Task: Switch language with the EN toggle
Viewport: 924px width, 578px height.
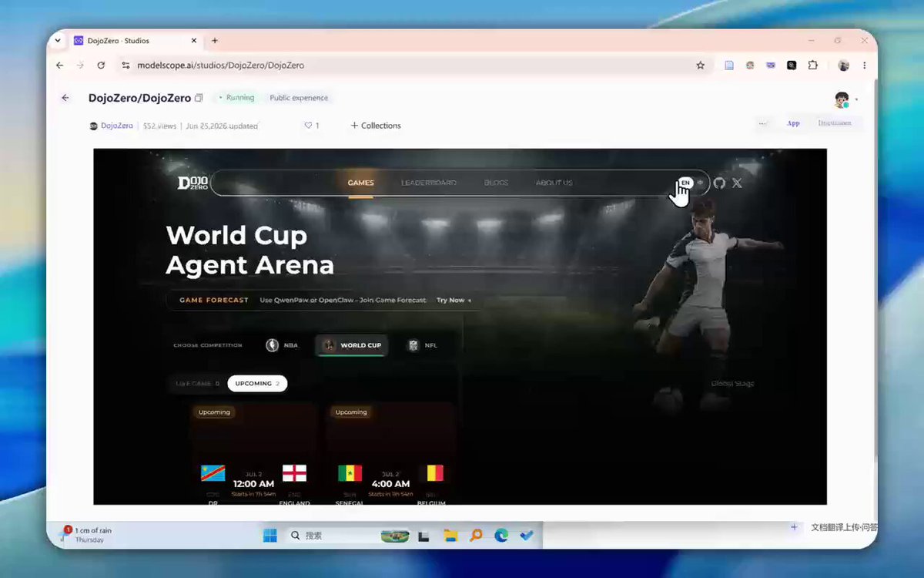Action: pyautogui.click(x=685, y=183)
